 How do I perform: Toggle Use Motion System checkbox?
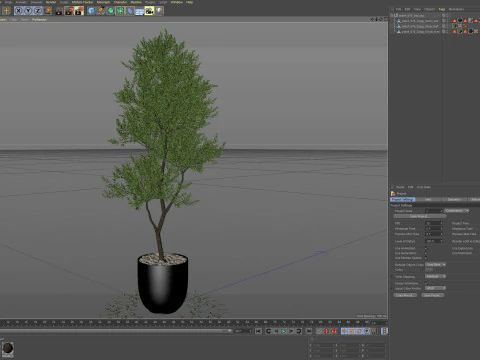[x=426, y=258]
